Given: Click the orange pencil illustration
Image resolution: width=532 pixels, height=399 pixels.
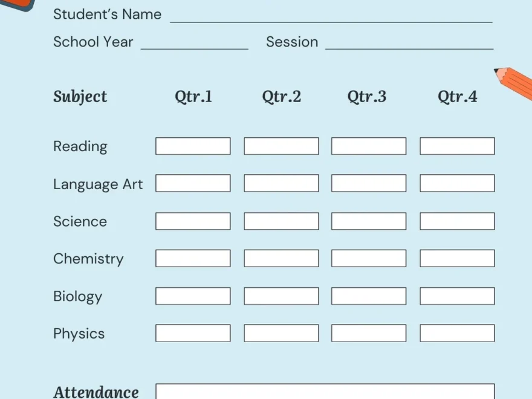Looking at the screenshot, I should (x=515, y=84).
